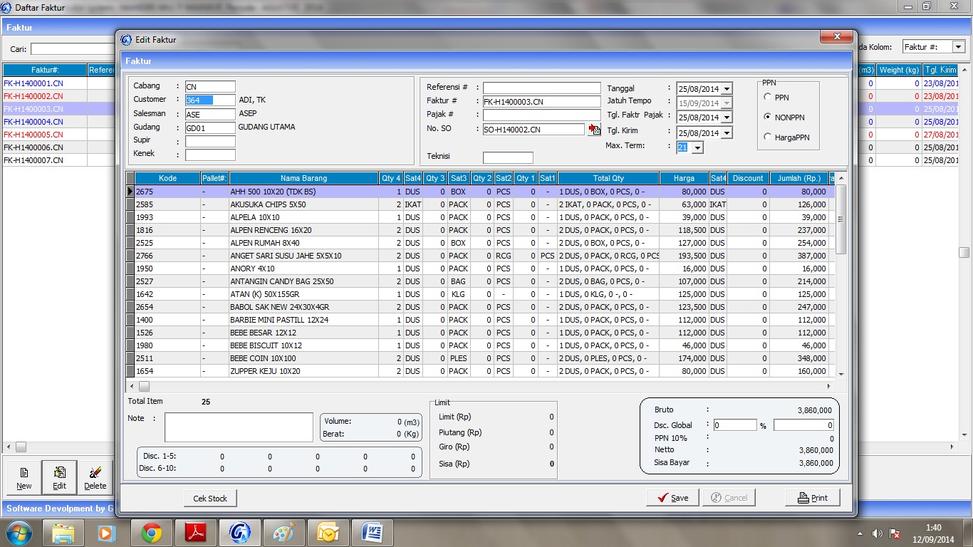The width and height of the screenshot is (973, 547).
Task: Select the ANGET SARI SUSU JAHE row
Action: [x=482, y=256]
